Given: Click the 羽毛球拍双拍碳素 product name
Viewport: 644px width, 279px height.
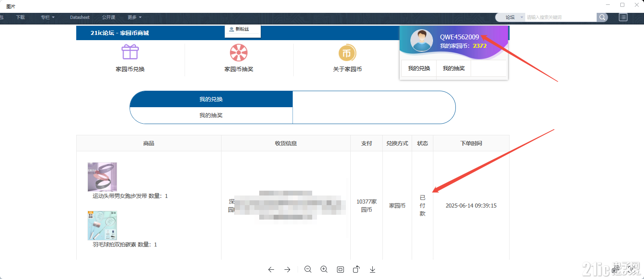Looking at the screenshot, I should click(x=114, y=244).
